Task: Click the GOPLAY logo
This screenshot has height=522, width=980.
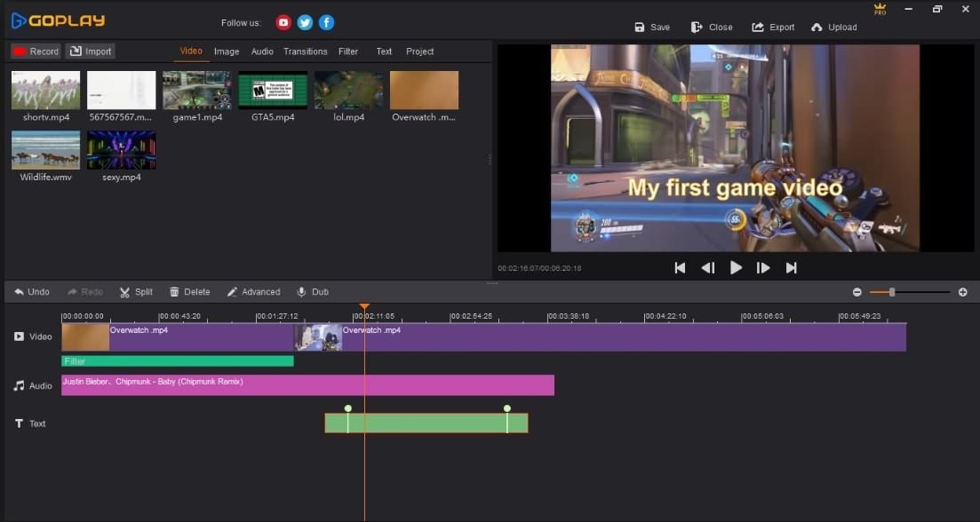Action: pyautogui.click(x=58, y=20)
